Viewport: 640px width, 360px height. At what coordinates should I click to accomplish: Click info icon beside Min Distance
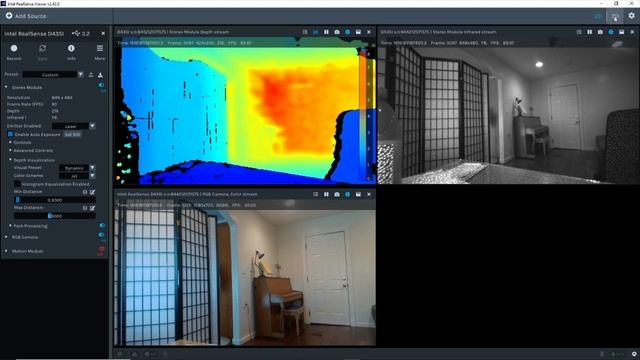click(x=85, y=192)
